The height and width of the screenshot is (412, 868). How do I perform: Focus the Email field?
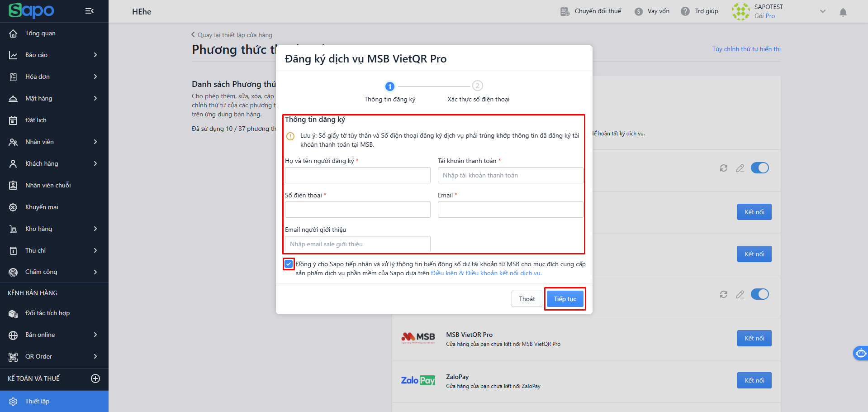pyautogui.click(x=511, y=210)
